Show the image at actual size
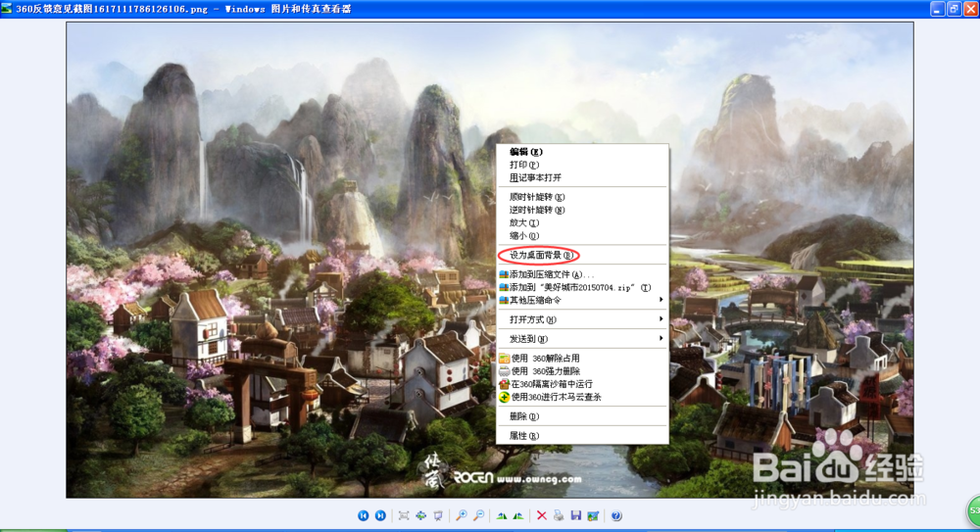This screenshot has height=532, width=980. point(420,515)
